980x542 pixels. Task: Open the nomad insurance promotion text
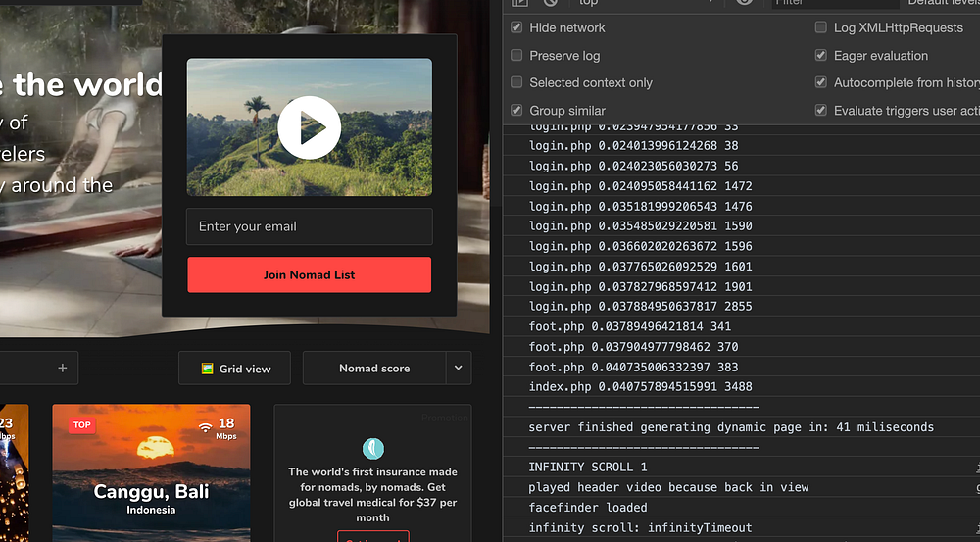point(372,495)
